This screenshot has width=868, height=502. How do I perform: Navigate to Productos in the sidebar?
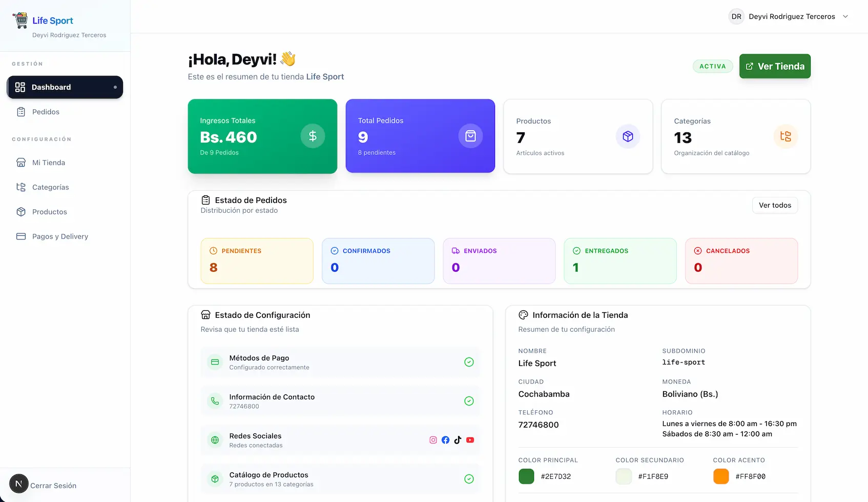[65, 212]
